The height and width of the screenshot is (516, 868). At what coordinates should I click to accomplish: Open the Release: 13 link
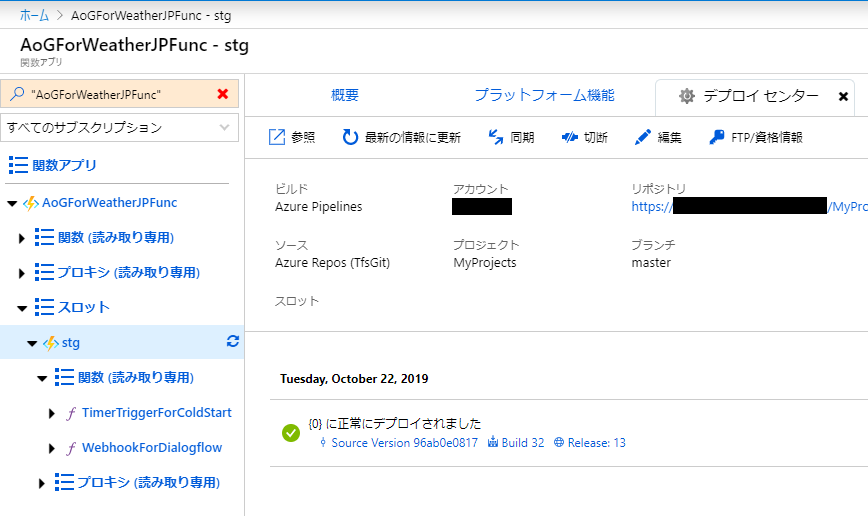596,442
